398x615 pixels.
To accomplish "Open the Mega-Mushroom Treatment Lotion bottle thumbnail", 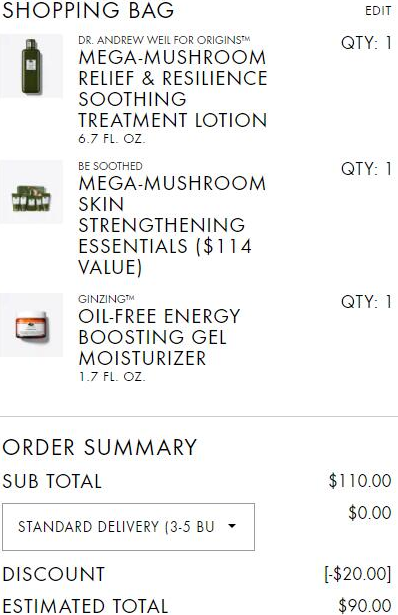I will click(x=31, y=66).
